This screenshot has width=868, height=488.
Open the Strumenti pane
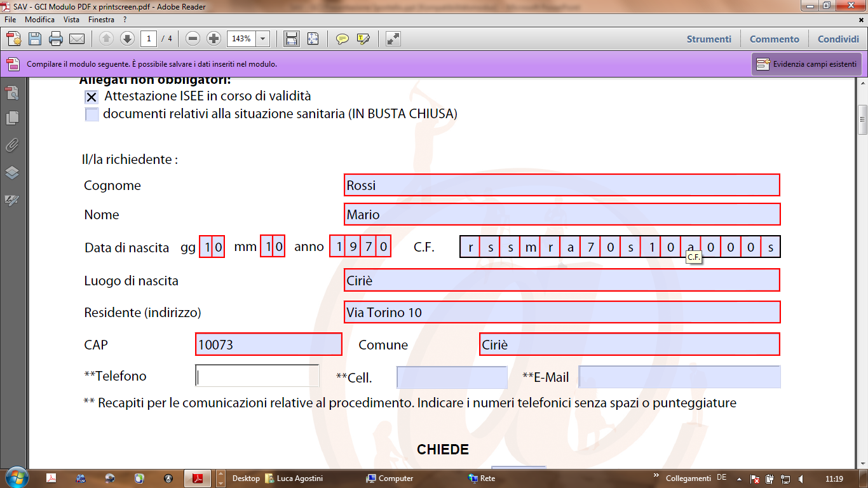point(709,39)
